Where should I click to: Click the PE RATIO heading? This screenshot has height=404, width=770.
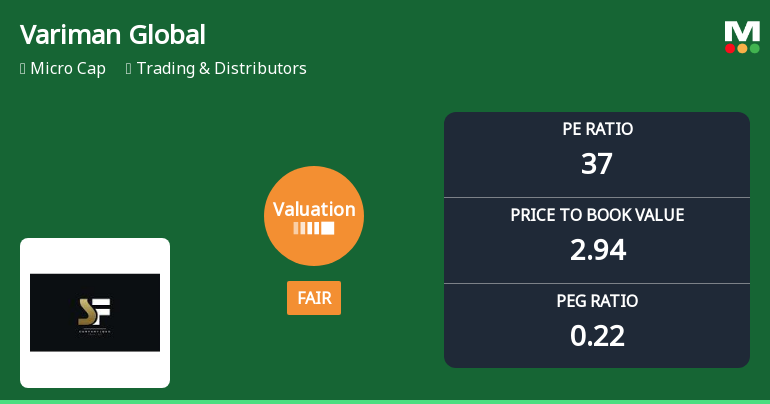click(597, 129)
